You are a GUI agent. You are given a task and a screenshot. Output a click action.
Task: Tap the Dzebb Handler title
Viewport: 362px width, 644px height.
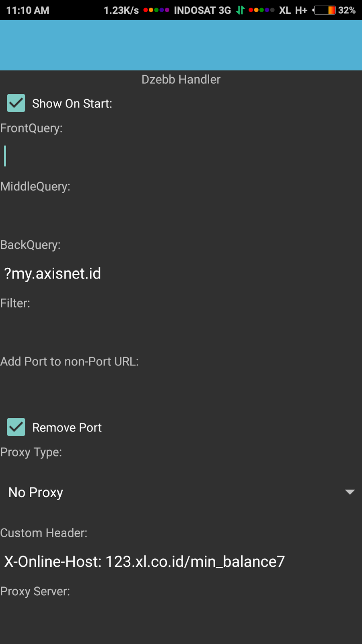click(x=181, y=80)
